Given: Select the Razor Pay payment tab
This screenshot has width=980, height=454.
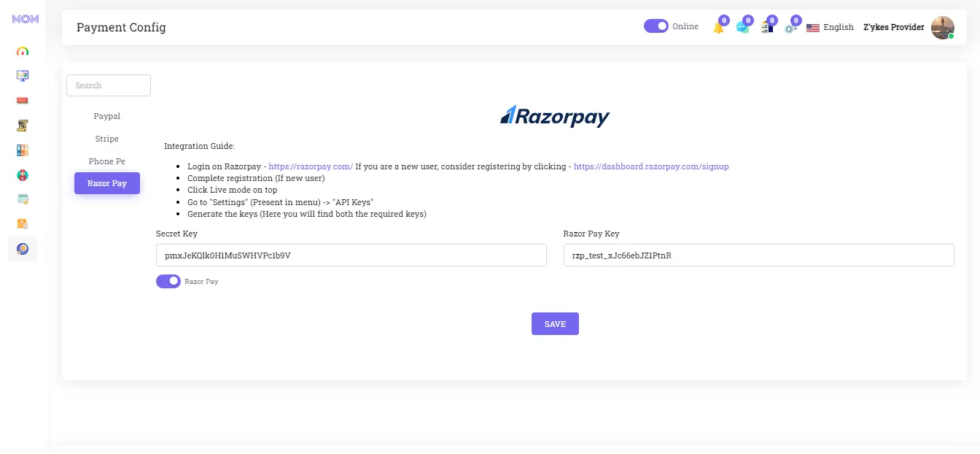Looking at the screenshot, I should (x=107, y=183).
